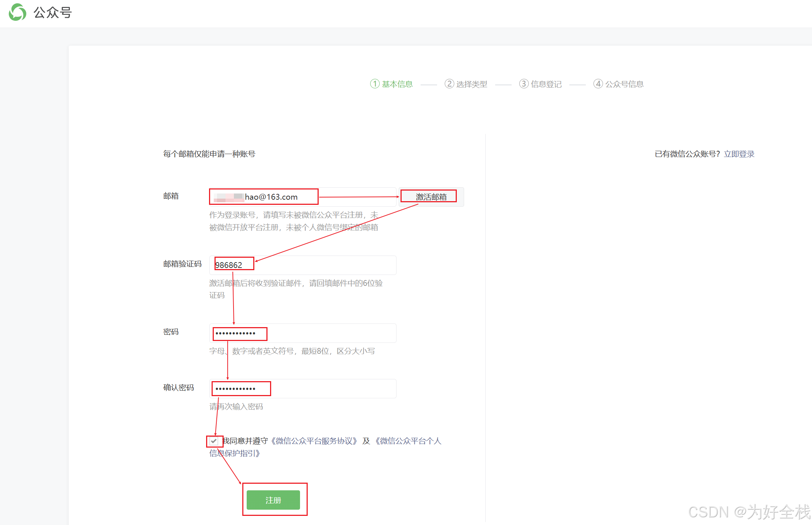Click the step 1 circle number icon
This screenshot has height=525, width=812.
[x=375, y=84]
